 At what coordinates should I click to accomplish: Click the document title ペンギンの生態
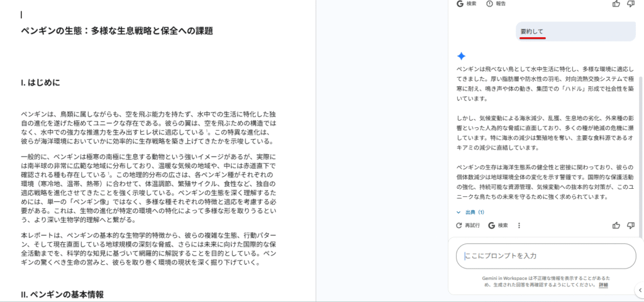coord(116,31)
